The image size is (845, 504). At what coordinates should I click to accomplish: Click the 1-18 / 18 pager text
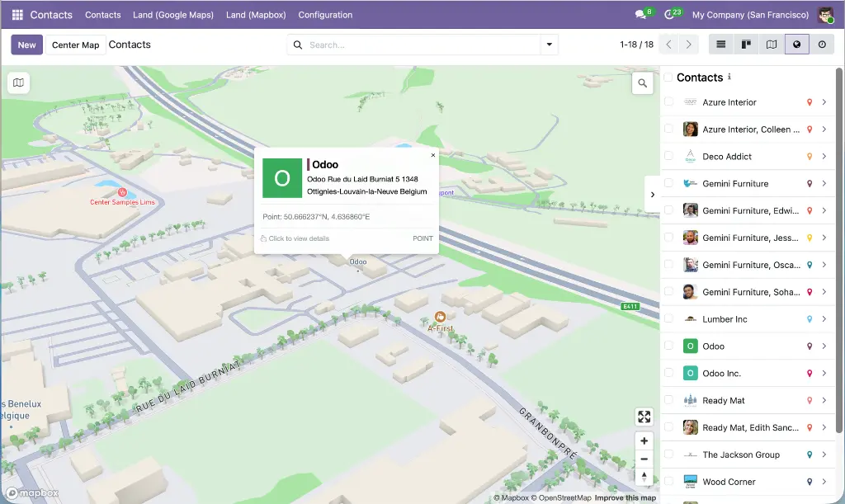(636, 45)
